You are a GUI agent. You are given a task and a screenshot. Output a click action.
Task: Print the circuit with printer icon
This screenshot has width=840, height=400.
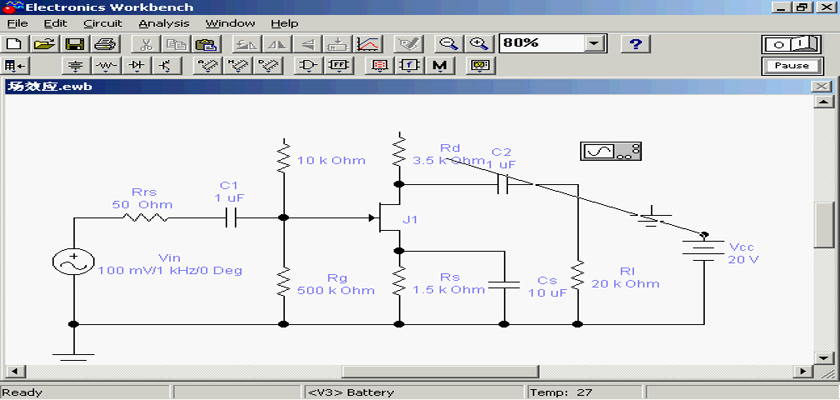tap(104, 44)
